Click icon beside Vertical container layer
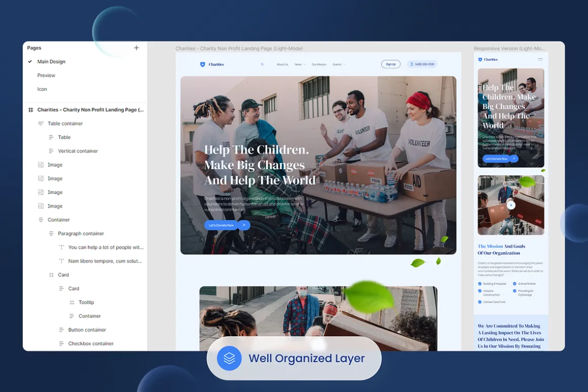588x392 pixels. [x=51, y=151]
